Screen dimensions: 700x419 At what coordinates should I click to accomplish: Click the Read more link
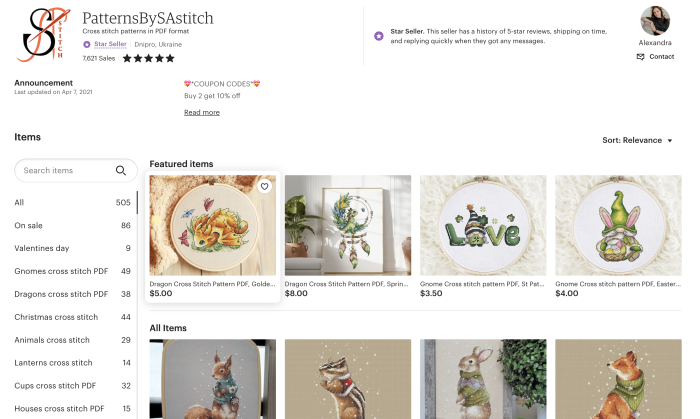click(x=202, y=112)
